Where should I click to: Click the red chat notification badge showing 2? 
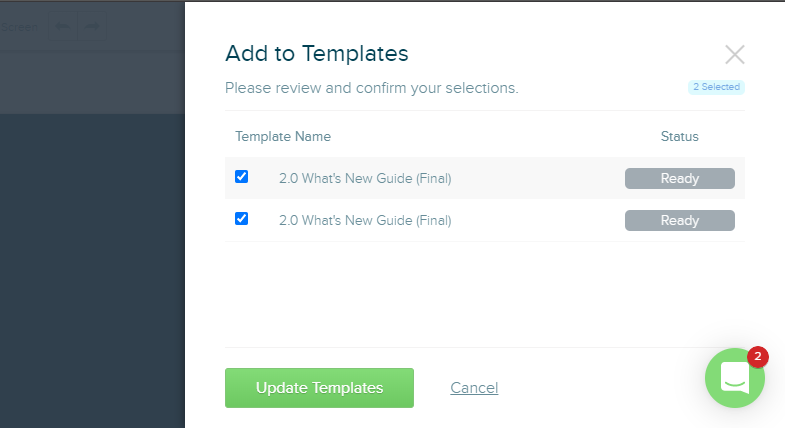point(757,356)
